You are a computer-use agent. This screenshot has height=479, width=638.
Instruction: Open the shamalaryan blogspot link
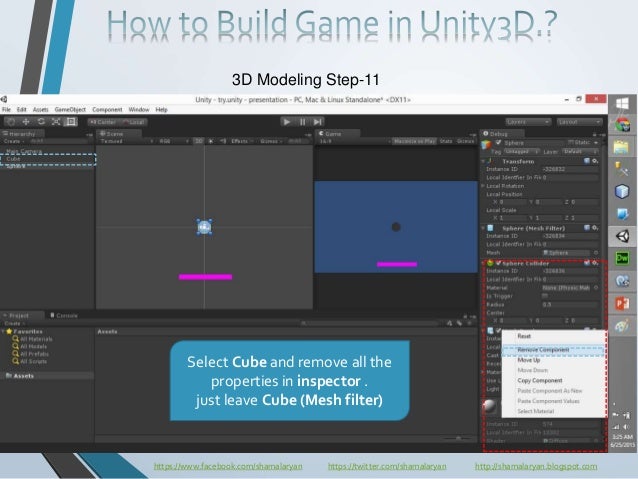[x=536, y=466]
